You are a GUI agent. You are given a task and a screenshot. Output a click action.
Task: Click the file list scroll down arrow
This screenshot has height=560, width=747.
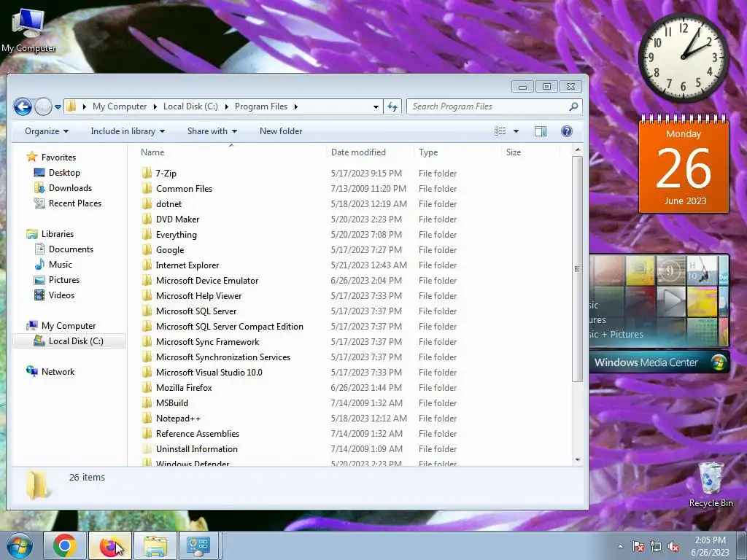pyautogui.click(x=578, y=459)
